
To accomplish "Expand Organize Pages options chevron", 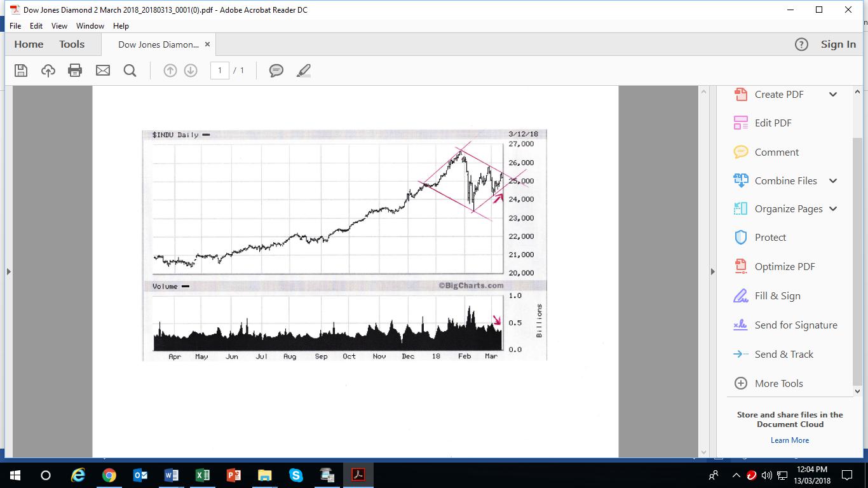I will [x=833, y=208].
